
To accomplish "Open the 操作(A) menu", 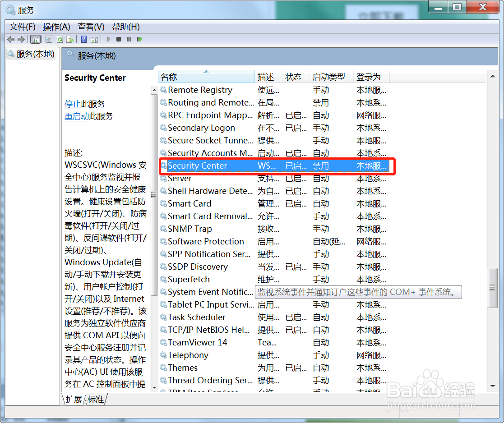I will pos(56,27).
